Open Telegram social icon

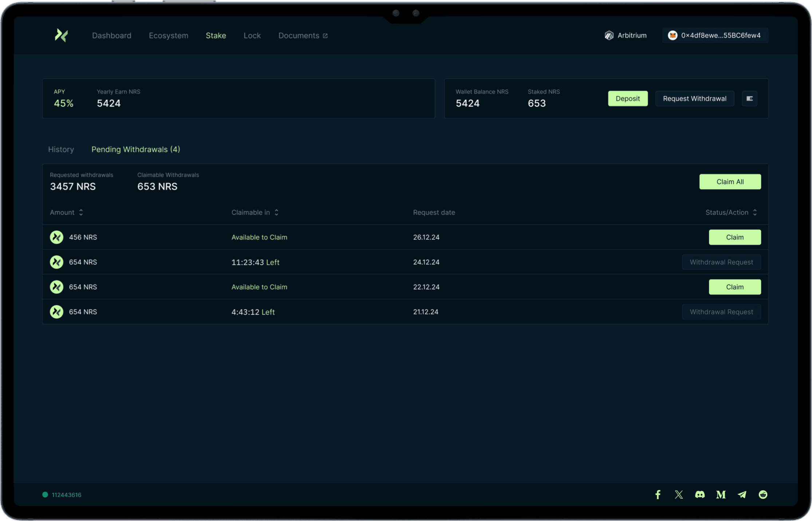click(x=742, y=494)
